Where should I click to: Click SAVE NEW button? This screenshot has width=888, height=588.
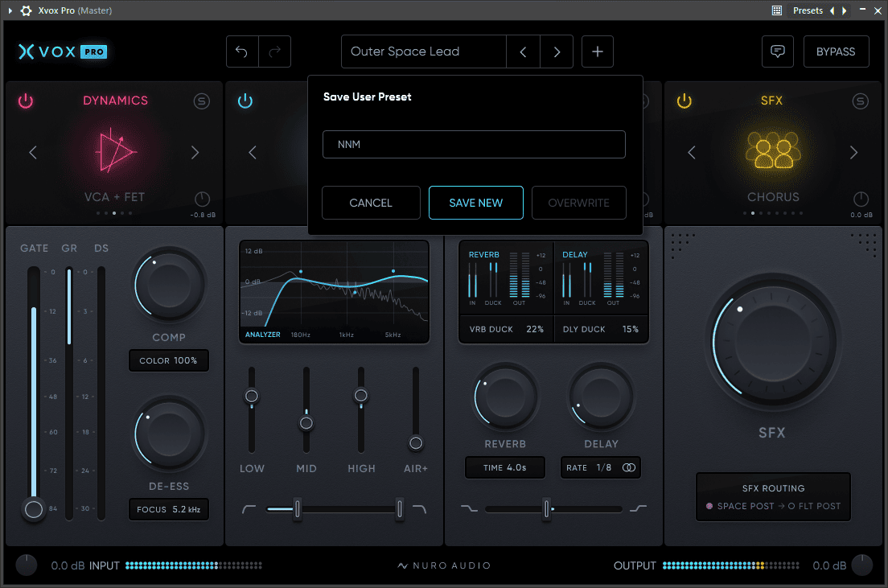tap(475, 203)
